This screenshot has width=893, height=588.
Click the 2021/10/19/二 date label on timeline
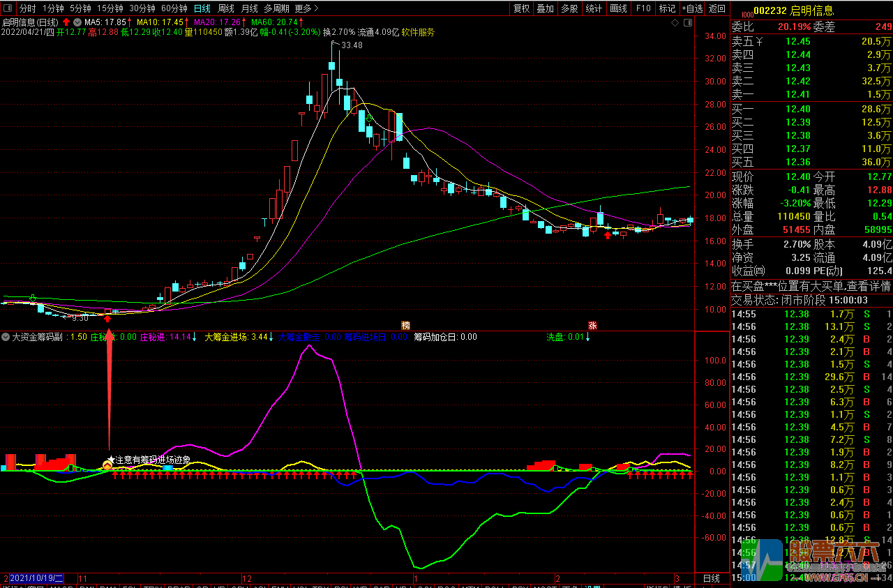(x=36, y=579)
